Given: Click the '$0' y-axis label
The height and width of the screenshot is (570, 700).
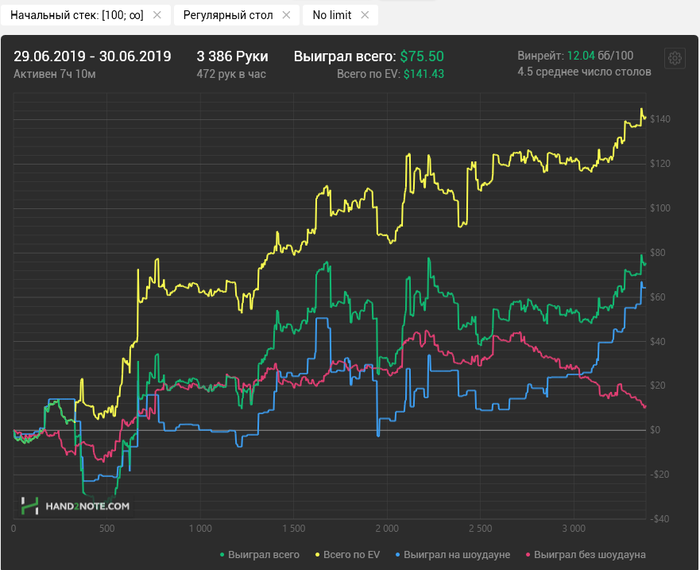Looking at the screenshot, I should point(655,430).
